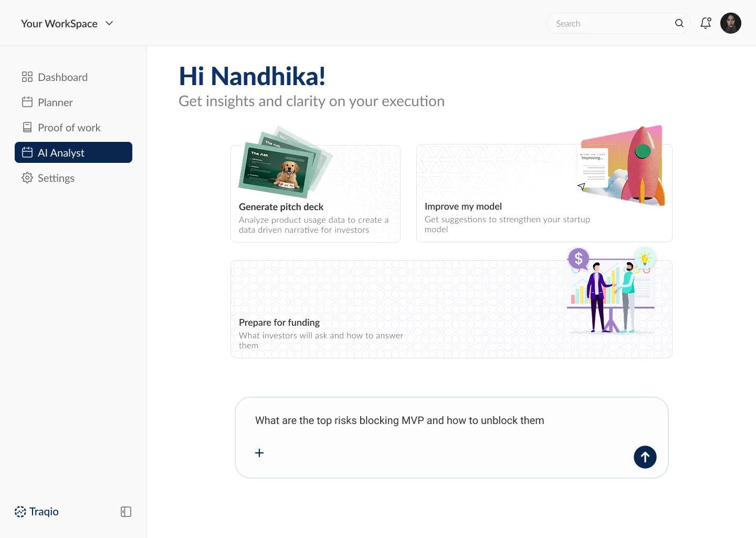Click the search magnifier icon
Viewport: 756px width, 538px height.
[x=679, y=23]
